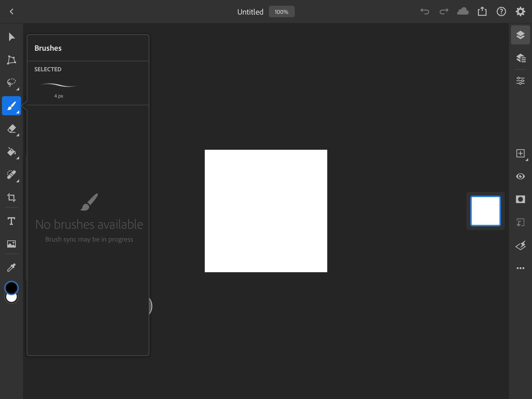Pick the Eyedropper tool
532x399 pixels.
(x=11, y=267)
